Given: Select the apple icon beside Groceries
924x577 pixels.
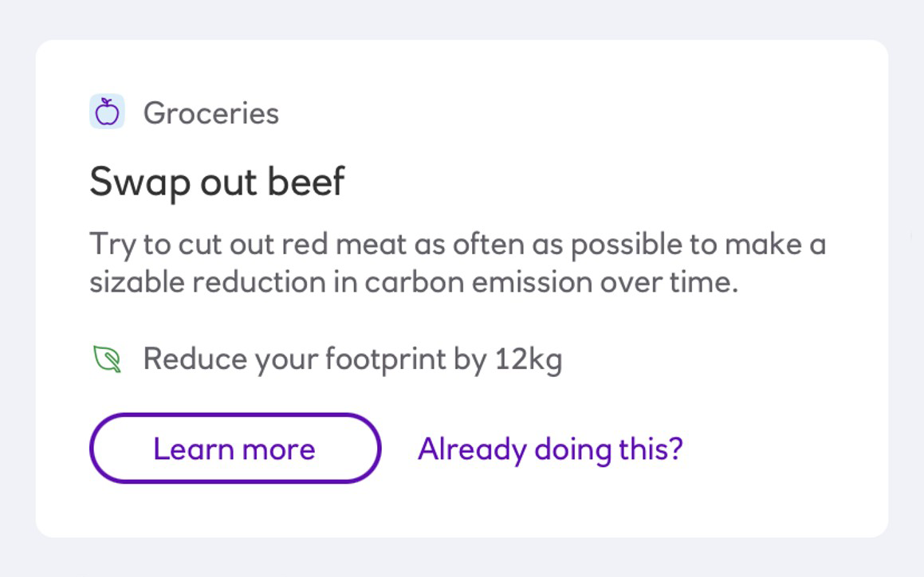Looking at the screenshot, I should click(x=107, y=112).
